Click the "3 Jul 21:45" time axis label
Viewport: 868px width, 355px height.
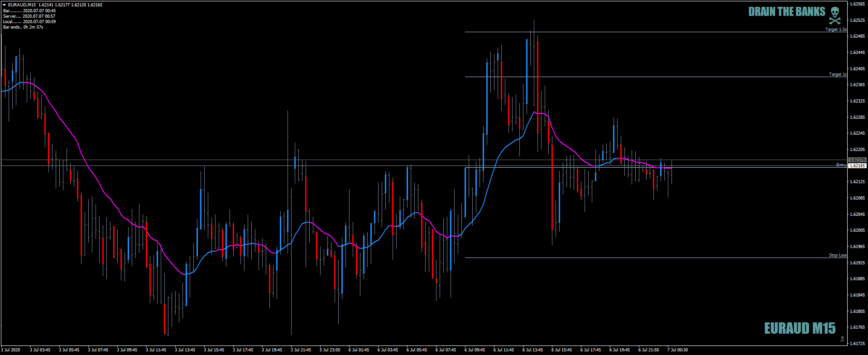point(301,350)
